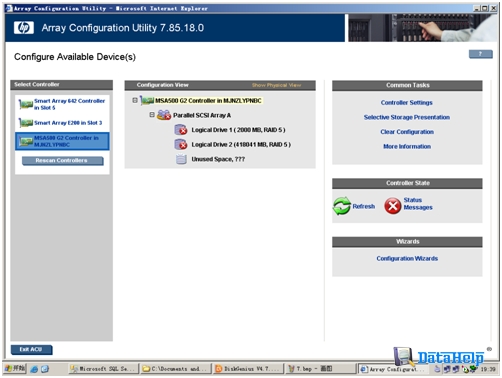This screenshot has width=502, height=378.
Task: Click Internet Explorer quick launch icon
Action: (34, 369)
